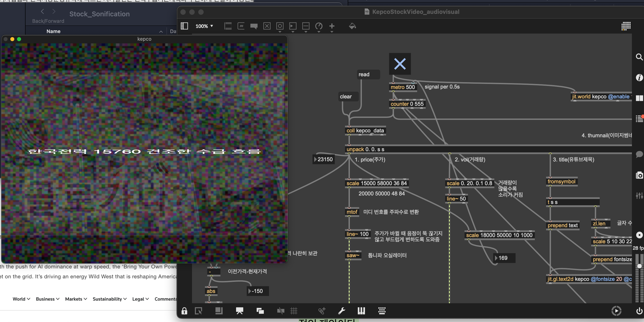Click the sort chevron on the Name column
The image size is (644, 322).
click(x=161, y=32)
